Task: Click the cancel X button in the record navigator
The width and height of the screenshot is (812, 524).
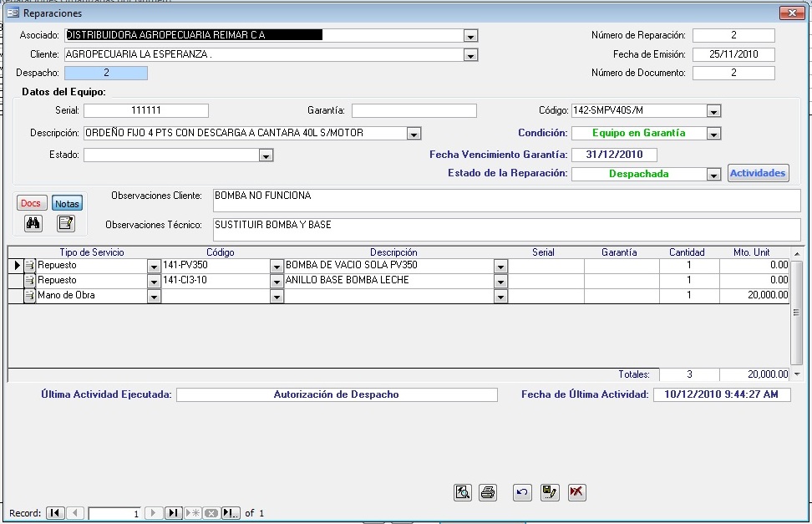Action: click(211, 513)
